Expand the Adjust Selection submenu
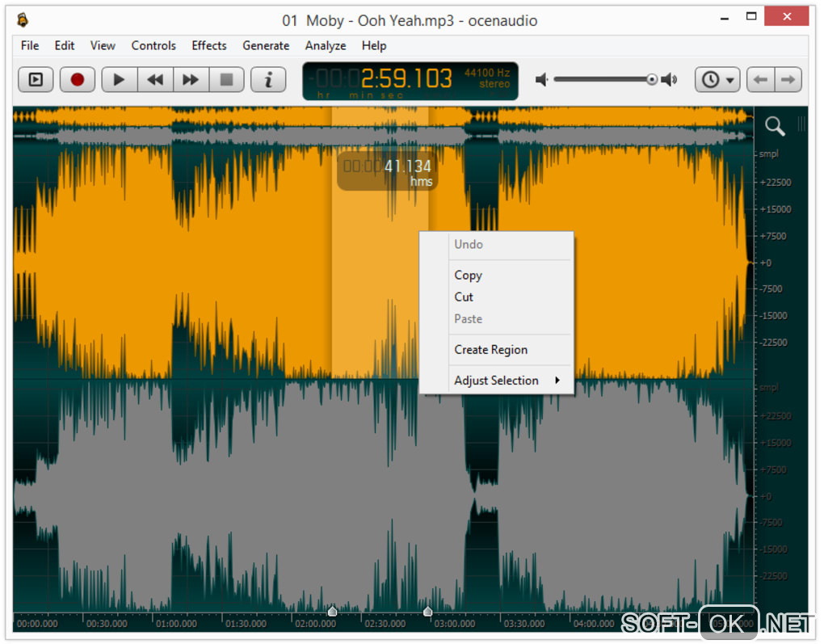This screenshot has width=824, height=644. point(497,380)
